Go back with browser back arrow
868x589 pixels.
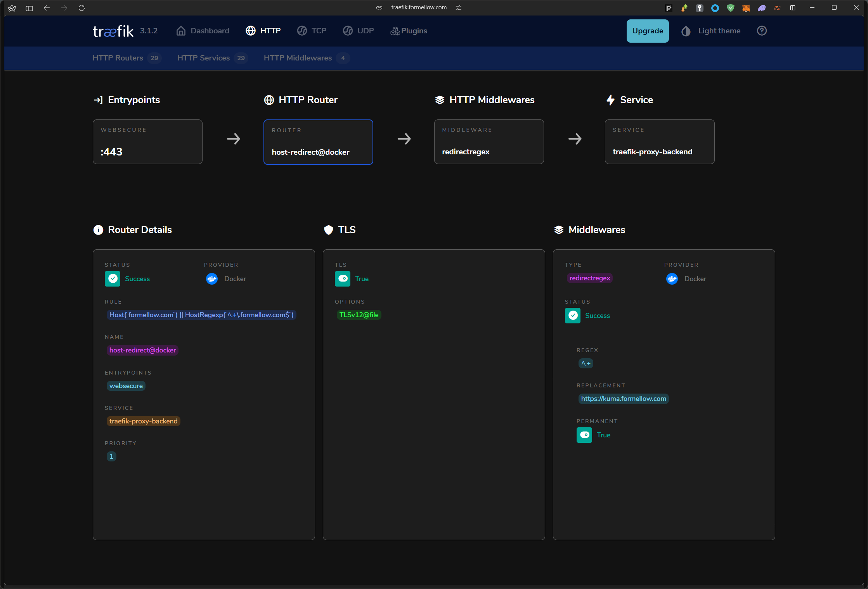pos(47,8)
